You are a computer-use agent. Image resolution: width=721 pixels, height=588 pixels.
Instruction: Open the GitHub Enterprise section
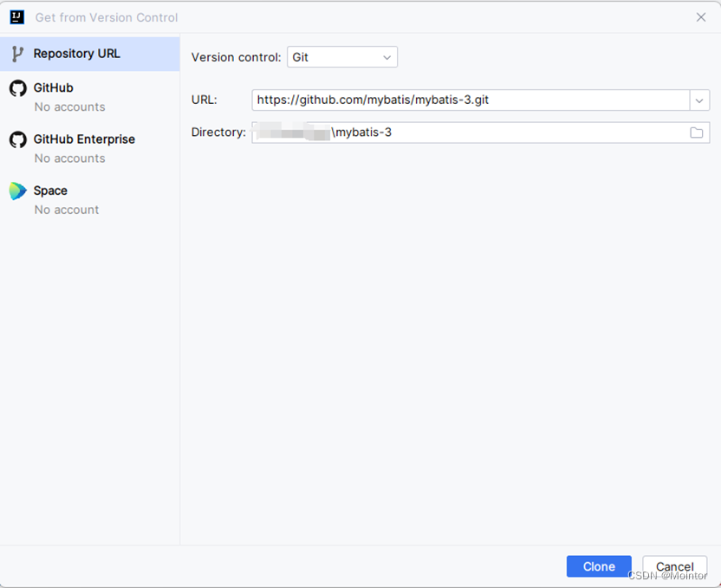point(89,148)
